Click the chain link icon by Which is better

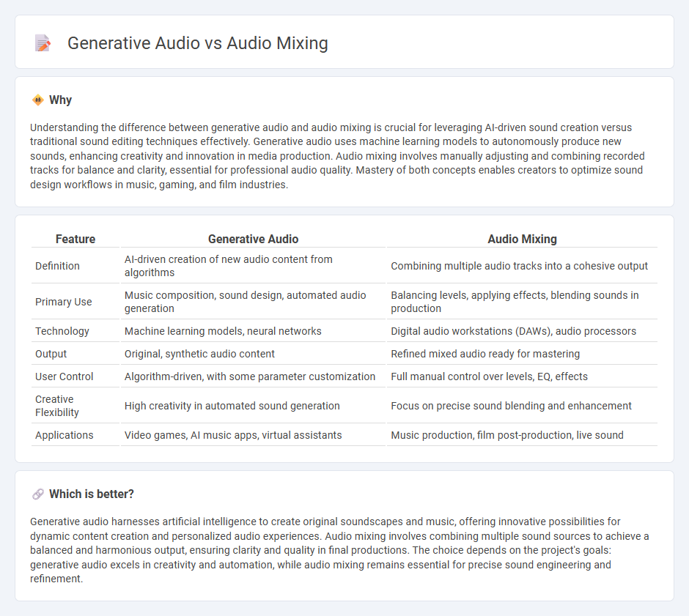pyautogui.click(x=38, y=494)
